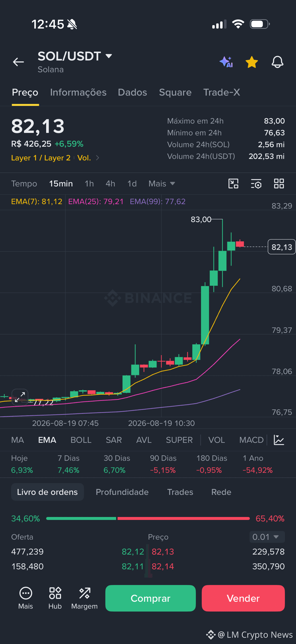296x644 pixels.
Task: Tap the Hoje 6,93% performance
Action: pos(22,464)
